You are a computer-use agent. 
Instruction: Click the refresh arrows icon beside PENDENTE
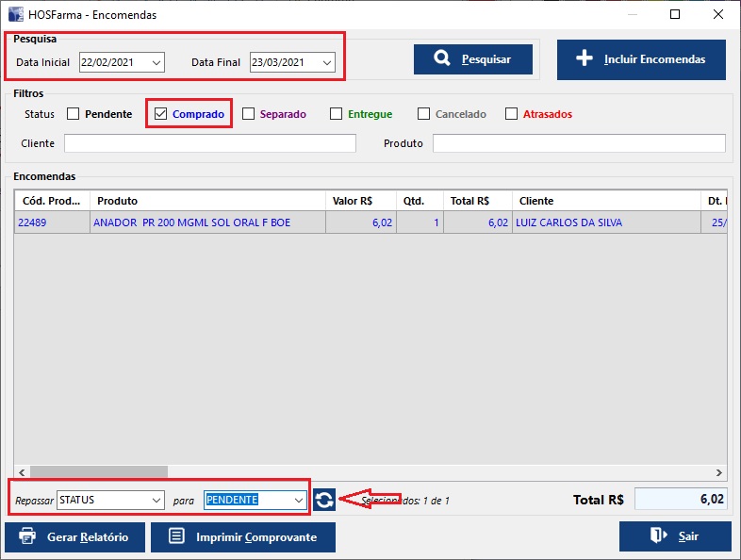pyautogui.click(x=324, y=500)
